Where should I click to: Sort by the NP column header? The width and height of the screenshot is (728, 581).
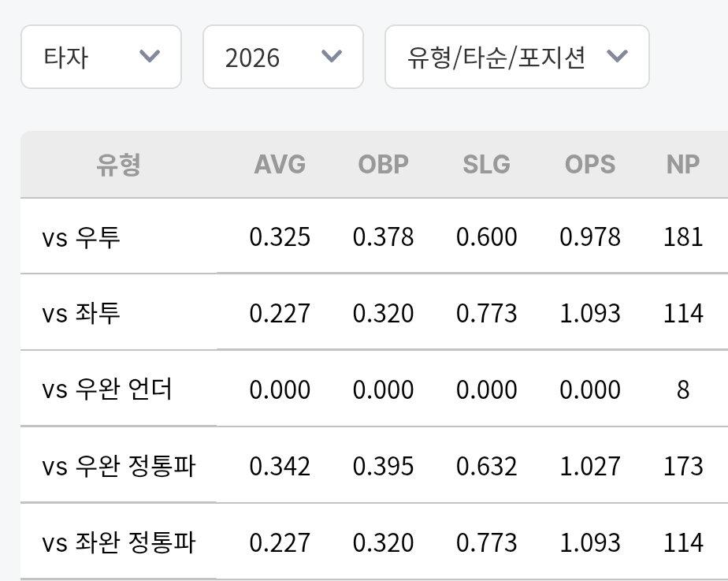(x=682, y=165)
